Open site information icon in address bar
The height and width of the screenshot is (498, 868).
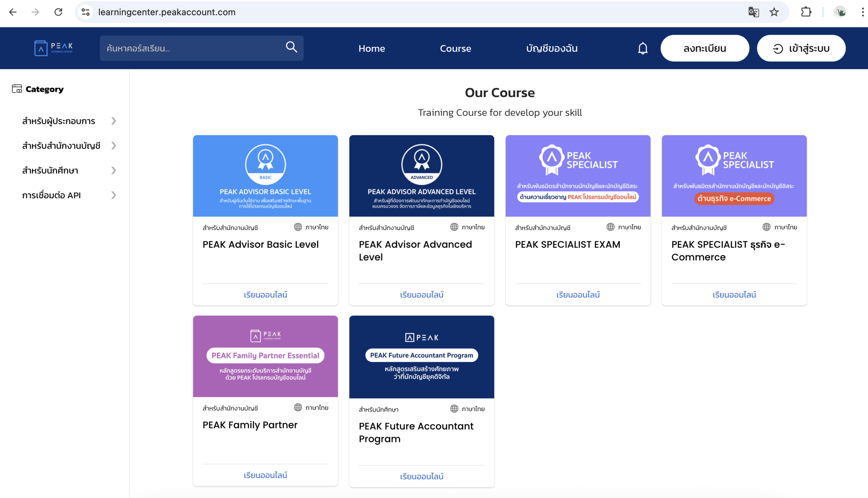pyautogui.click(x=85, y=12)
